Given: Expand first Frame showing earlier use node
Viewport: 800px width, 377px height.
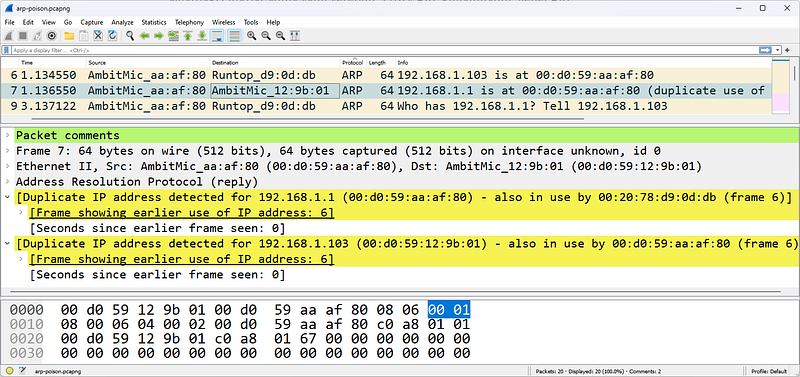Looking at the screenshot, I should [x=21, y=212].
